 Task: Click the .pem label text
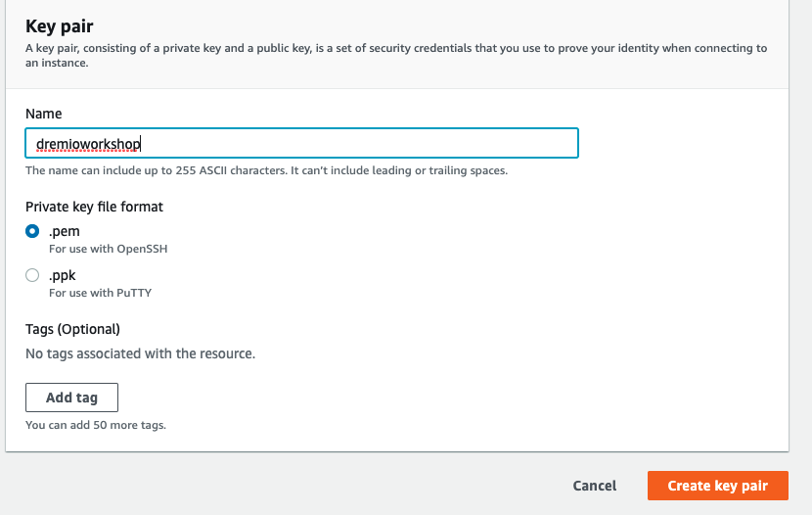65,231
